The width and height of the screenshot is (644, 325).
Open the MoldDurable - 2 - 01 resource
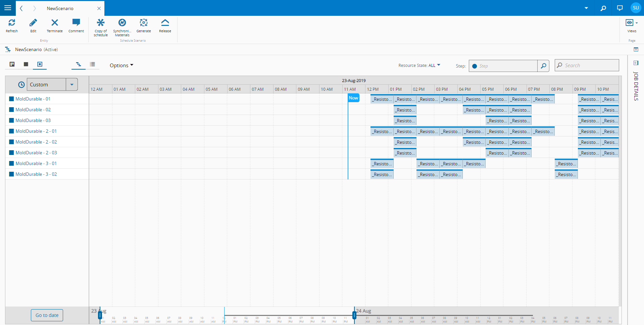click(x=36, y=131)
